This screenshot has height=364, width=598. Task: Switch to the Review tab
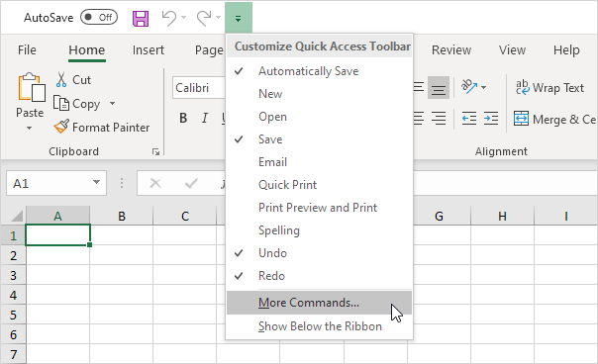point(451,49)
